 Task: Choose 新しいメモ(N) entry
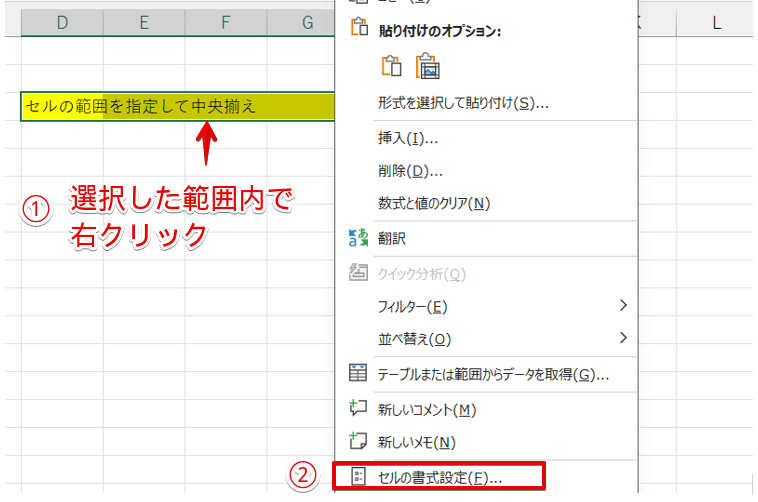[416, 443]
